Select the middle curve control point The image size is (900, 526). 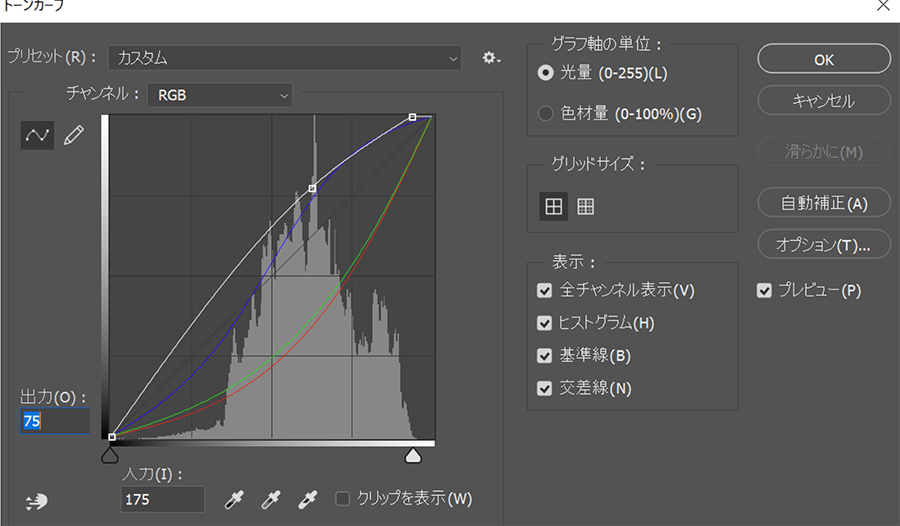click(x=312, y=188)
